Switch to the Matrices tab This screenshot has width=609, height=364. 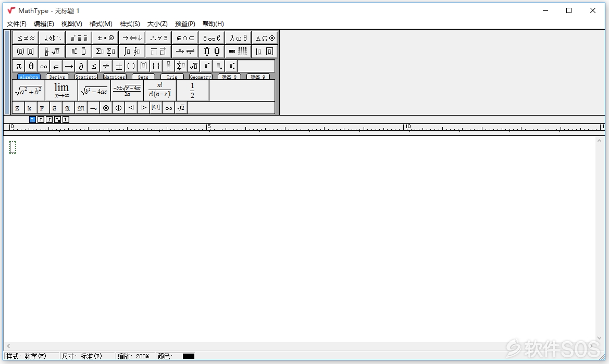click(x=114, y=77)
